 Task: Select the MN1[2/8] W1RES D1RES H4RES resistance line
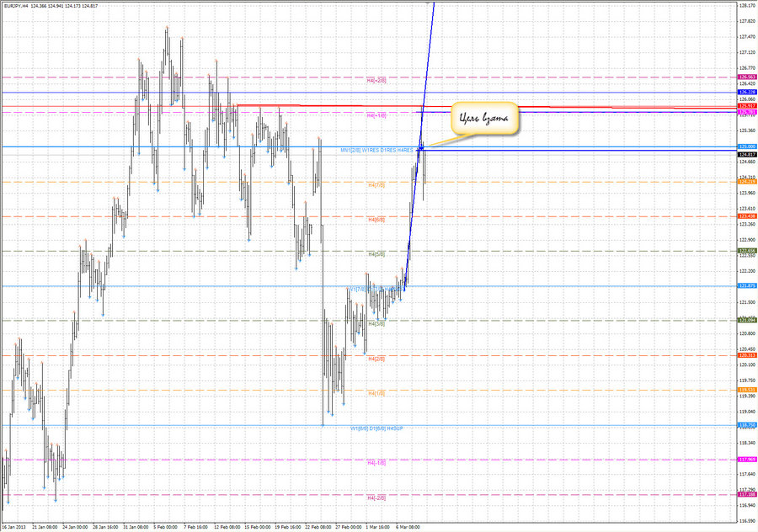(376, 150)
